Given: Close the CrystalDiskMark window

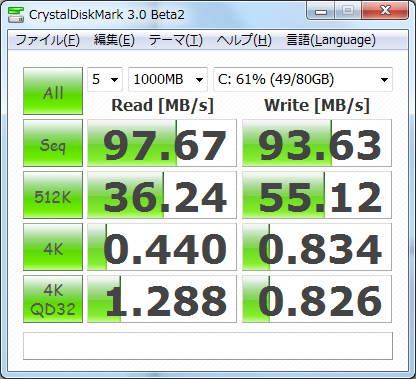Looking at the screenshot, I should (x=386, y=11).
